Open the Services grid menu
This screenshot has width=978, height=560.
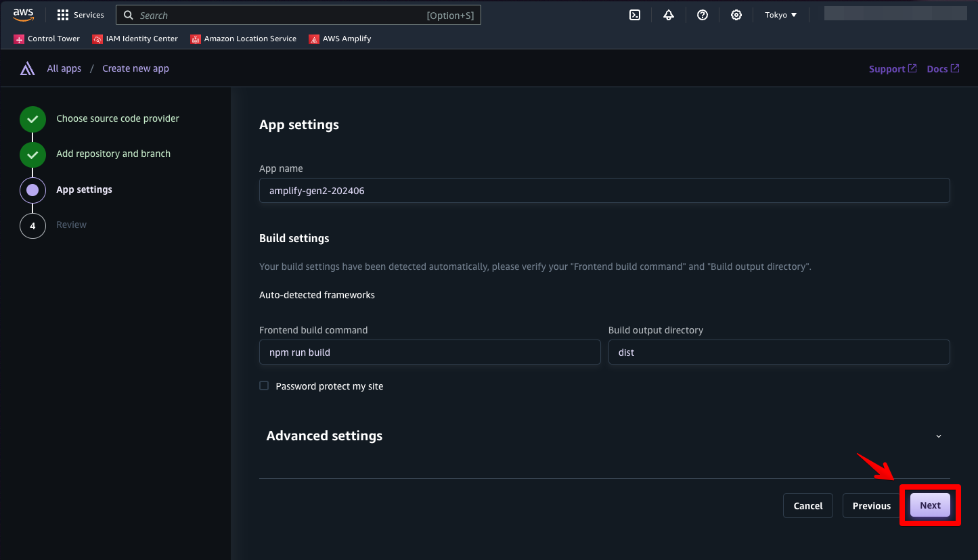(81, 15)
